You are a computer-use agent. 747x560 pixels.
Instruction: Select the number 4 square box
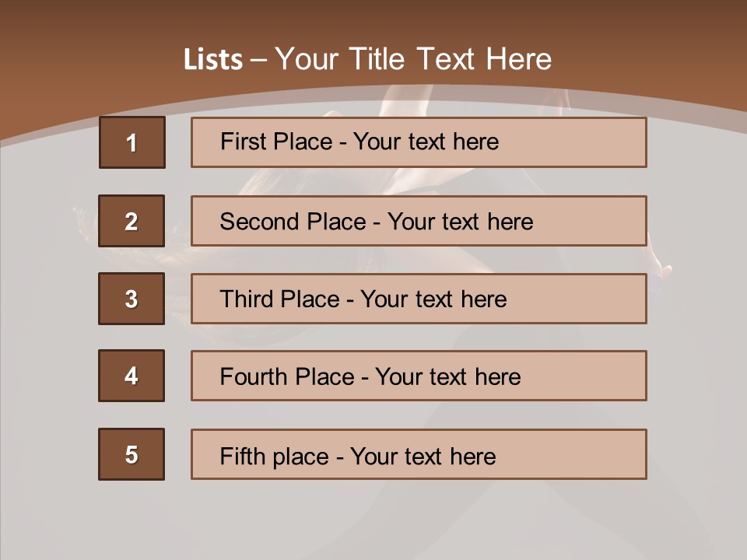click(132, 376)
